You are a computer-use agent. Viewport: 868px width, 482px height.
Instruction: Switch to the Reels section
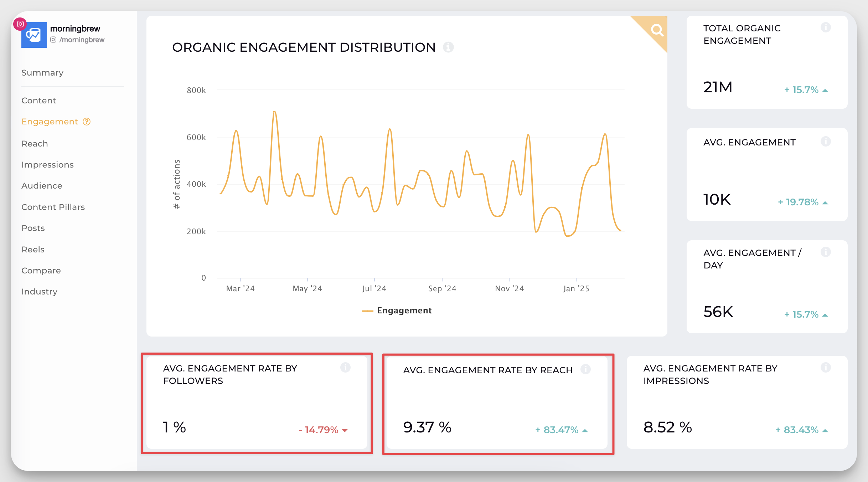tap(33, 250)
